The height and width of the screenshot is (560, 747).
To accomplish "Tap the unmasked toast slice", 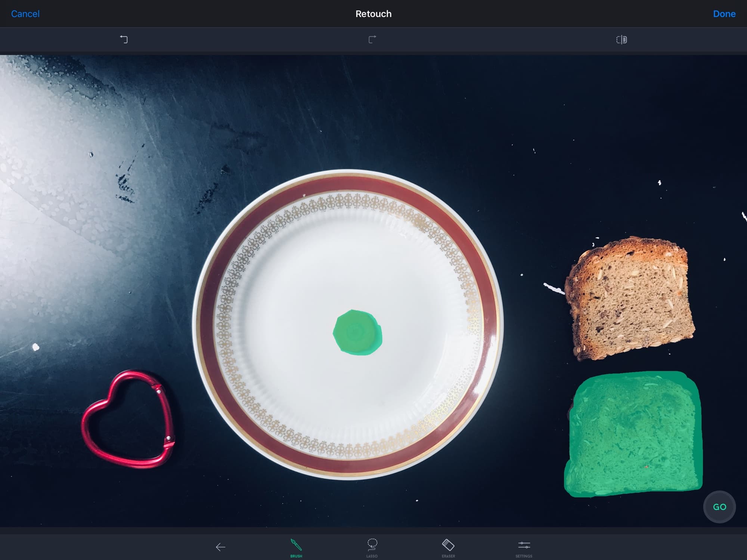I will (x=630, y=299).
